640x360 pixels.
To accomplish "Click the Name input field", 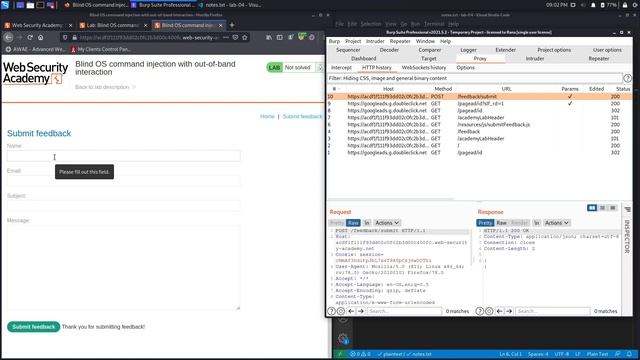I will [x=124, y=156].
